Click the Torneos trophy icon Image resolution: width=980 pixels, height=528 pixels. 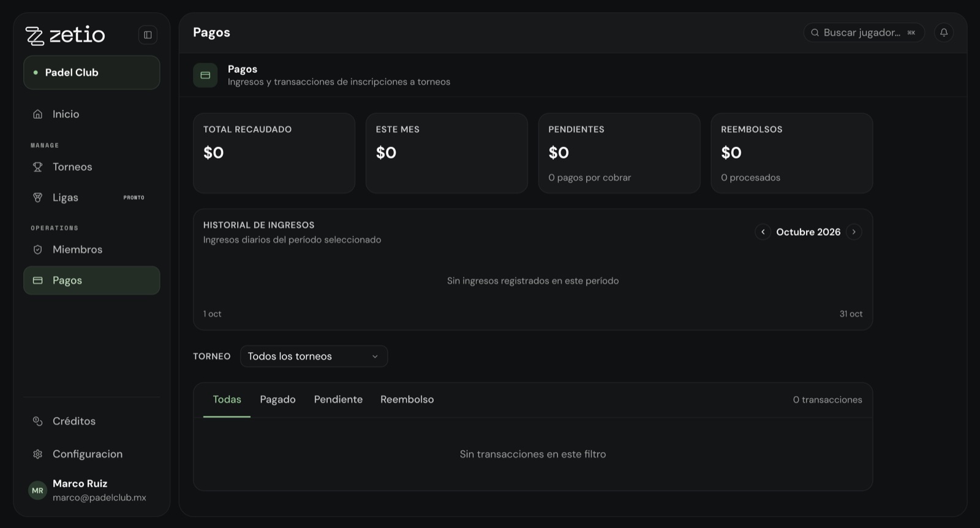(x=38, y=167)
